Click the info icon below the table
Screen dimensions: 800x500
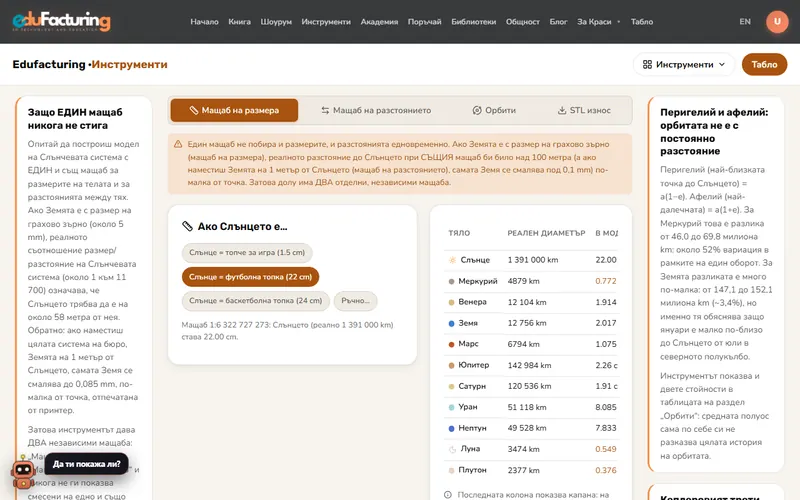pos(447,495)
